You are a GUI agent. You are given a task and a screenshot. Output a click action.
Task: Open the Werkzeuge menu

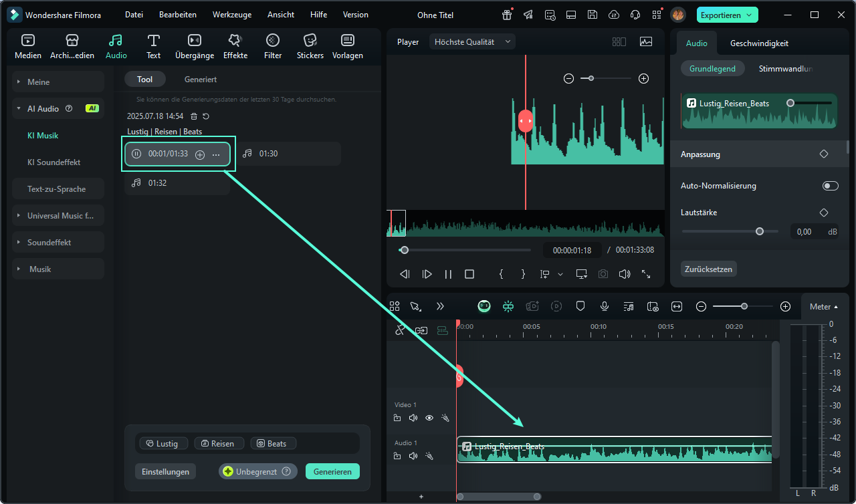click(232, 15)
